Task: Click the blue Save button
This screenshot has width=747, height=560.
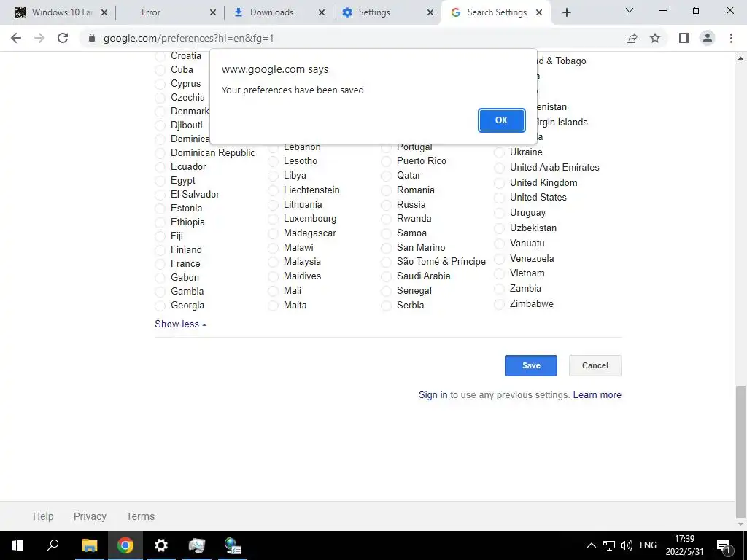Action: [x=531, y=365]
